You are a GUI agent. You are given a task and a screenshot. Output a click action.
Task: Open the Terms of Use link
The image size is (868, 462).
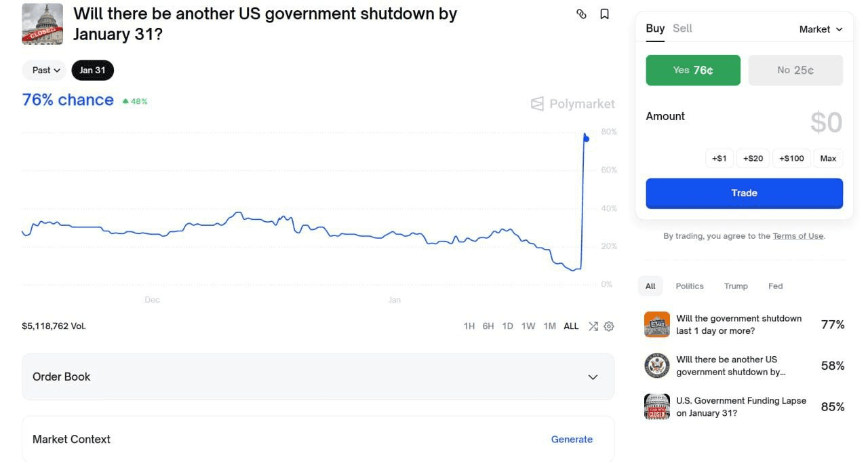point(797,236)
